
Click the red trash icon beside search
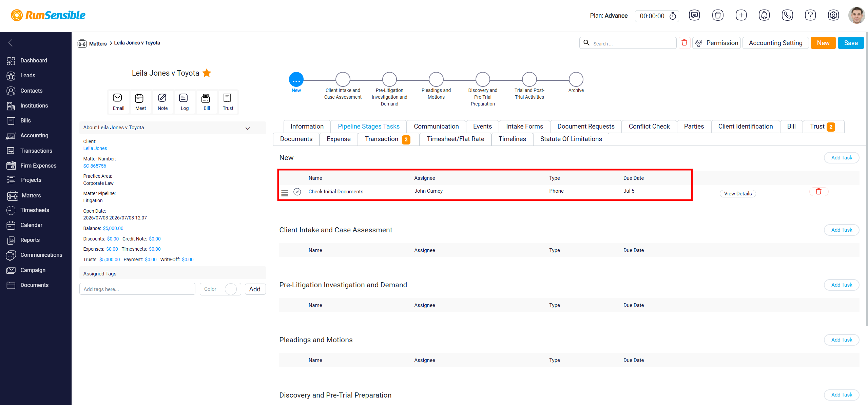[x=684, y=43]
